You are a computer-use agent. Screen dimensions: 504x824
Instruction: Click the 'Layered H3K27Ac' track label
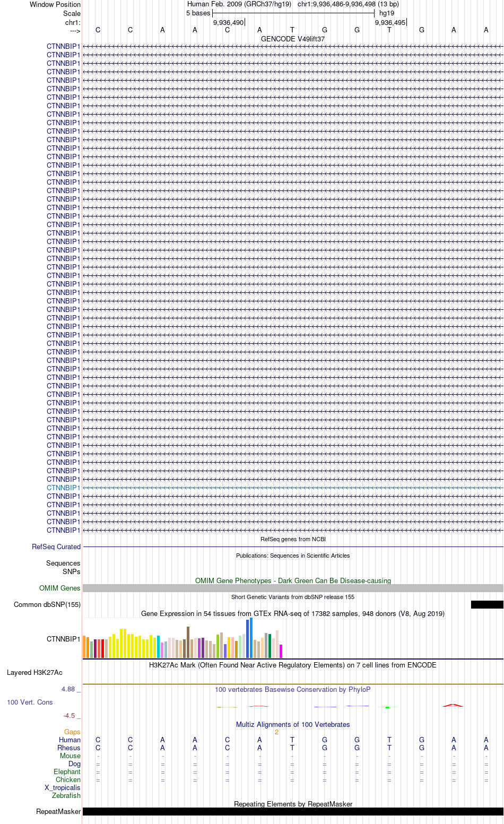34,672
